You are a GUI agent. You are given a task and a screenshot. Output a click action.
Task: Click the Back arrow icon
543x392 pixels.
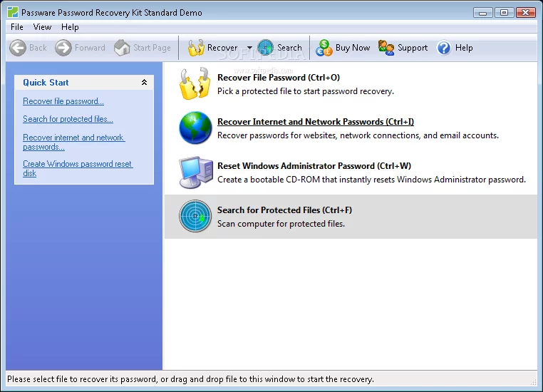[17, 48]
